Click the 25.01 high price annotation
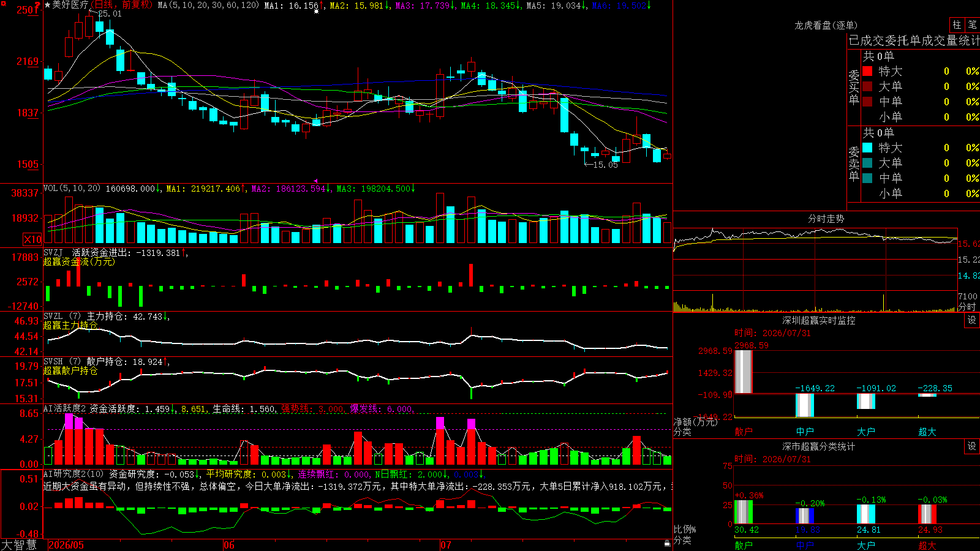The width and height of the screenshot is (980, 551). click(110, 13)
